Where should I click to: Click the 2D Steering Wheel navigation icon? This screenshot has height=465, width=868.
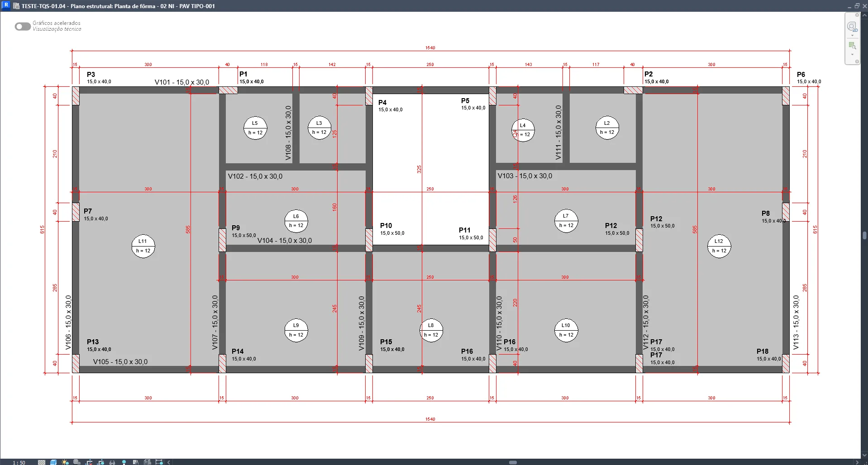pyautogui.click(x=852, y=27)
